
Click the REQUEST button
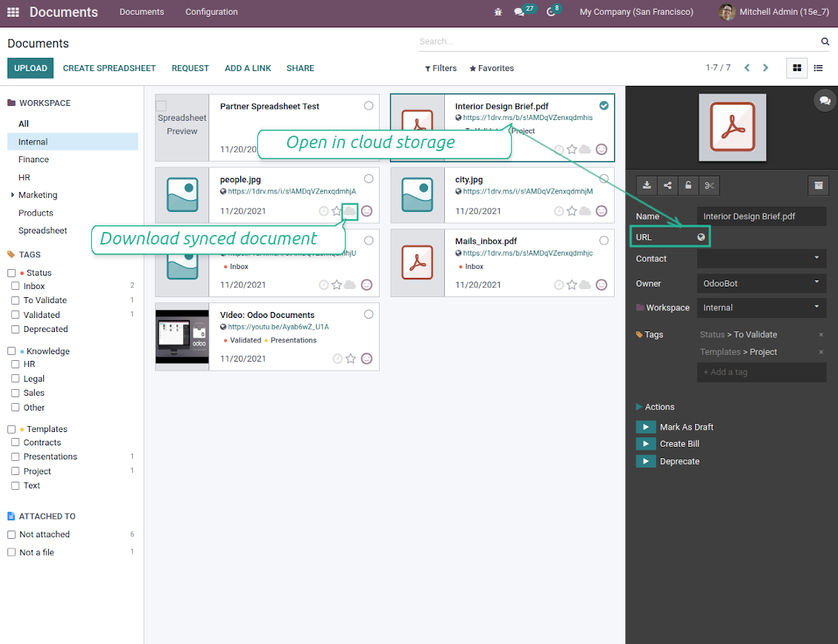pos(191,68)
